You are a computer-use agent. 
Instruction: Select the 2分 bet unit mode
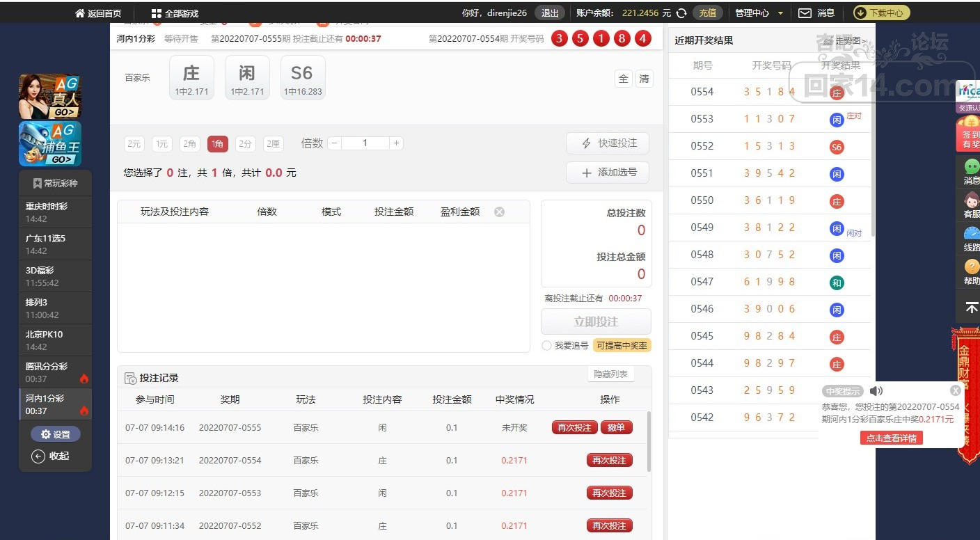click(x=245, y=144)
